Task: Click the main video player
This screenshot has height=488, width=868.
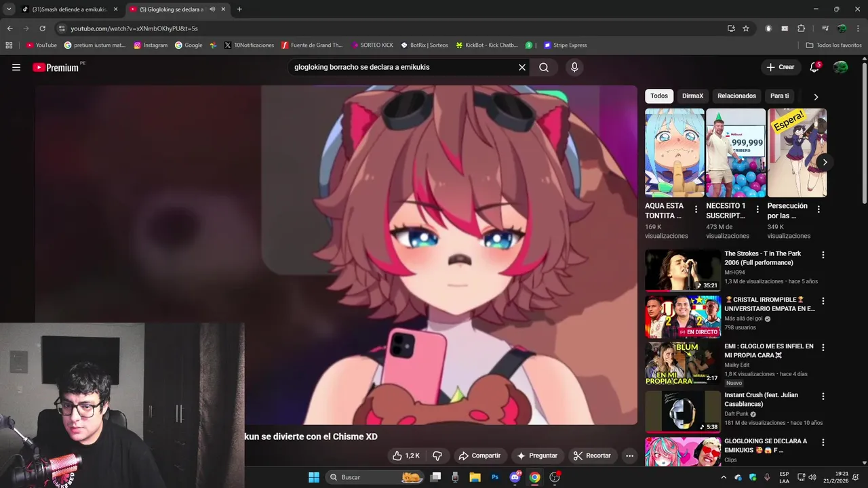Action: click(336, 255)
